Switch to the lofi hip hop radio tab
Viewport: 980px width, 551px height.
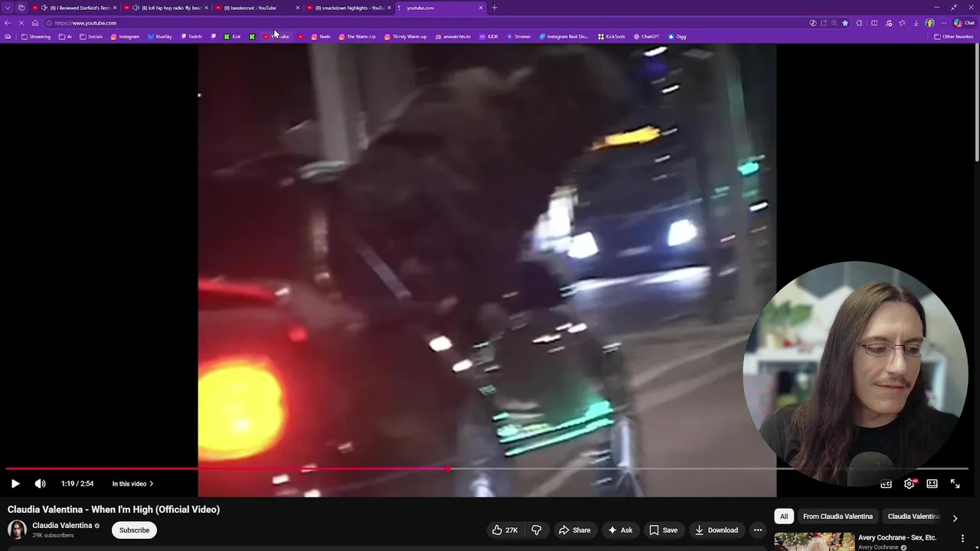(166, 8)
